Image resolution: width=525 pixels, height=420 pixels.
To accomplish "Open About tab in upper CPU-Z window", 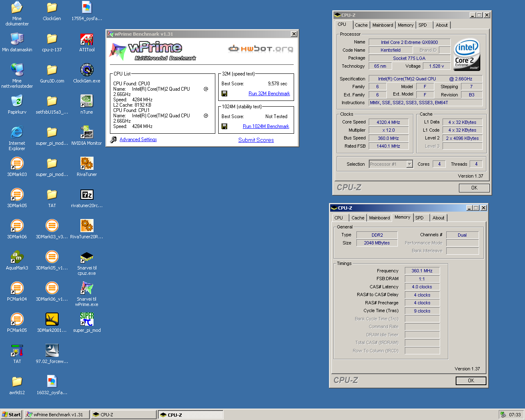I will (x=442, y=25).
